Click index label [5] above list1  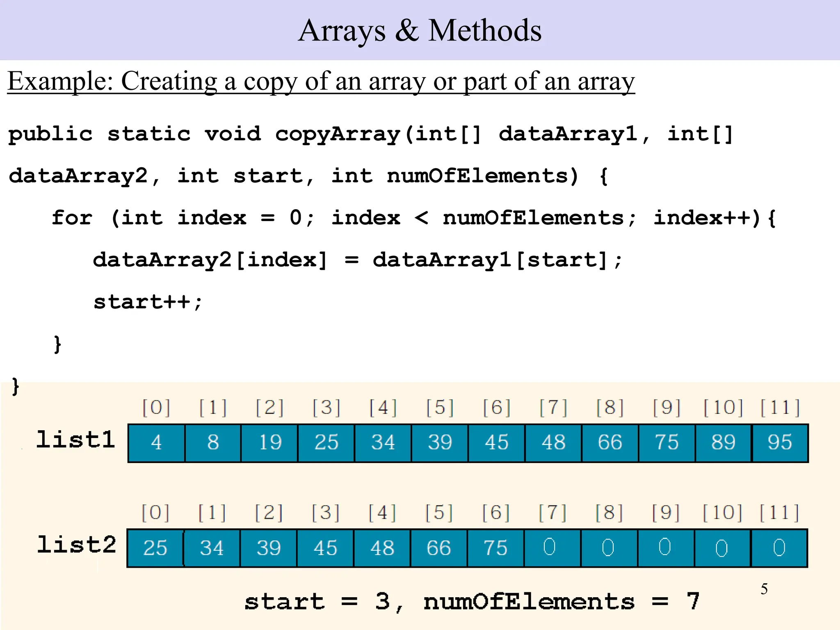(440, 408)
